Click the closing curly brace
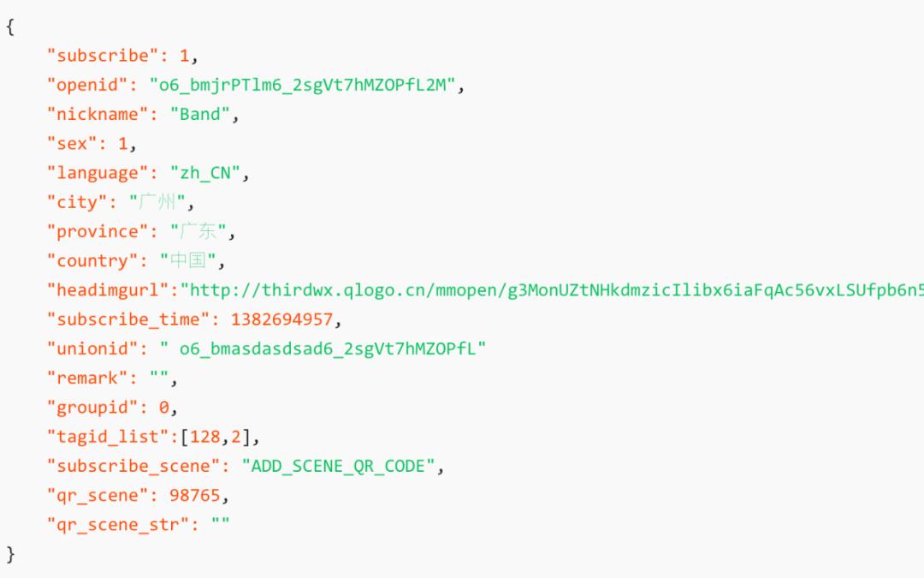Image resolution: width=924 pixels, height=578 pixels. pyautogui.click(x=10, y=554)
